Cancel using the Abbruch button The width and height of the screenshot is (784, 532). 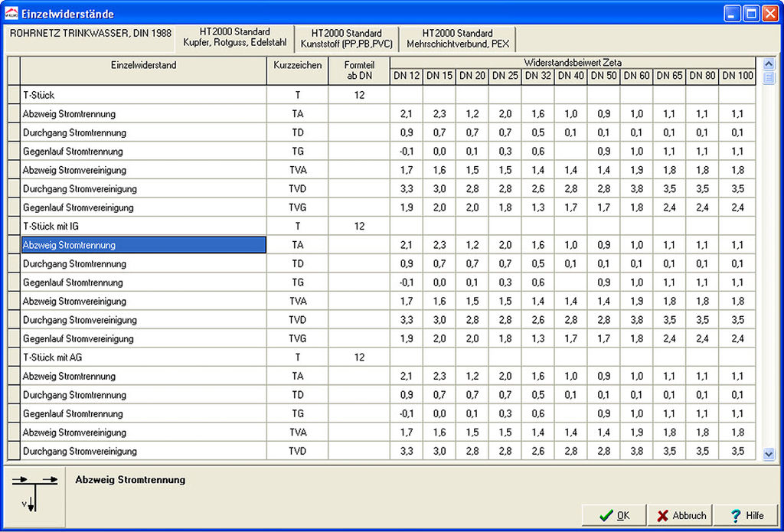(681, 515)
